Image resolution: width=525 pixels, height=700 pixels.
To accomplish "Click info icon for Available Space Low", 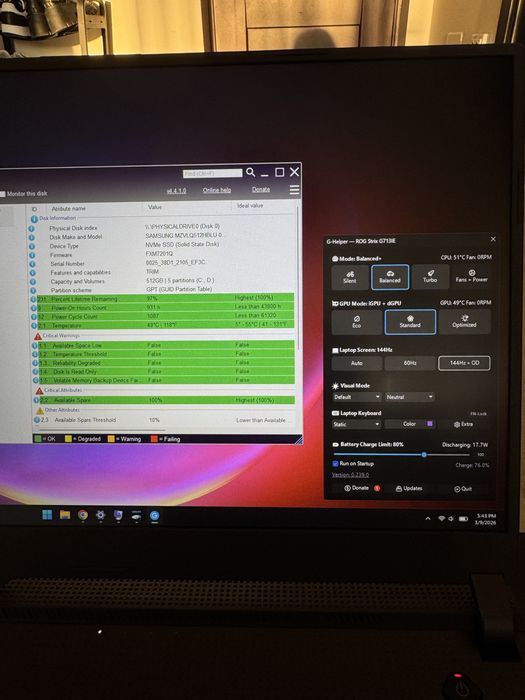I will 35,346.
